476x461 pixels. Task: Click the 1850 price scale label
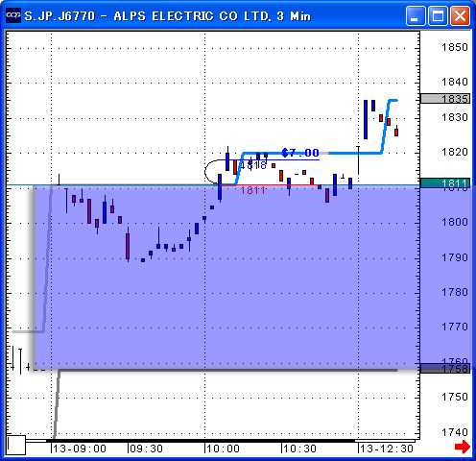point(455,47)
